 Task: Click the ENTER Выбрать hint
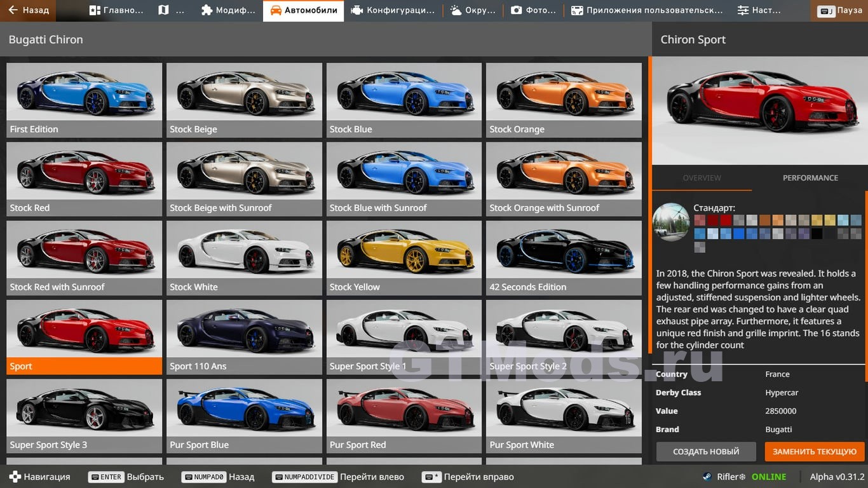(x=126, y=477)
